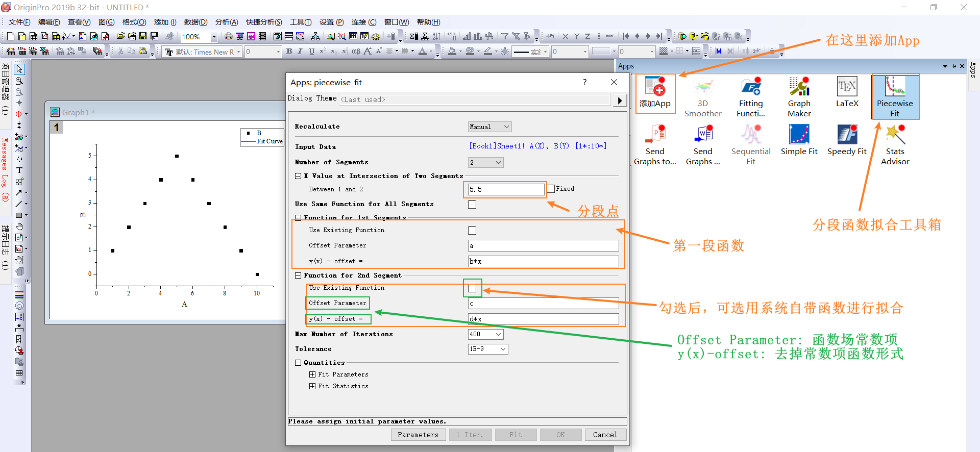Click the New Project icon in toolbar
Viewport: 980px width, 452px height.
[11, 36]
